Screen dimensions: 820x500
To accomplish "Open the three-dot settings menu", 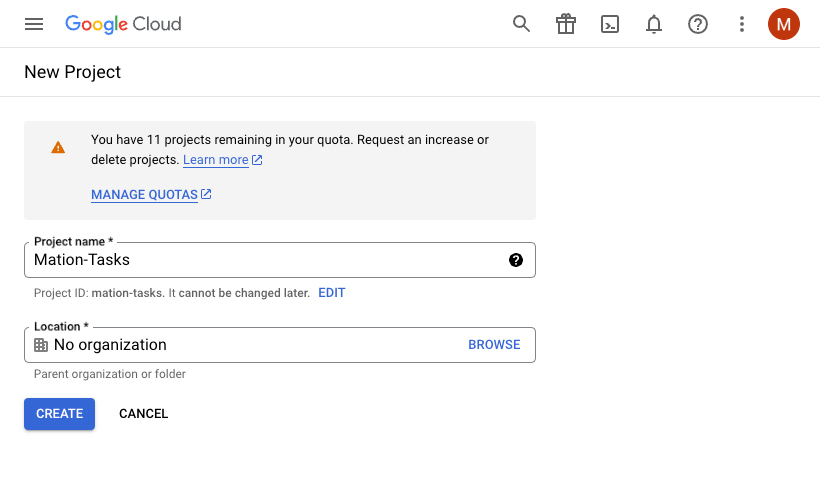I will pyautogui.click(x=742, y=24).
